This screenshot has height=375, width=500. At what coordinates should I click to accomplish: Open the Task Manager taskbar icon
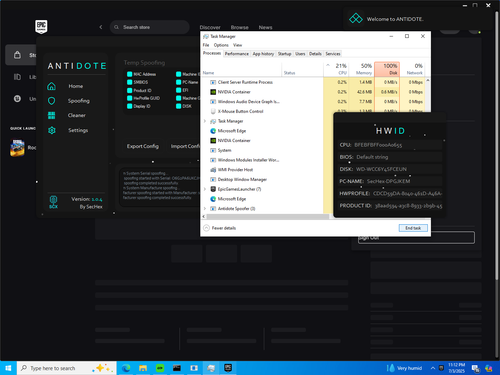coord(211,368)
